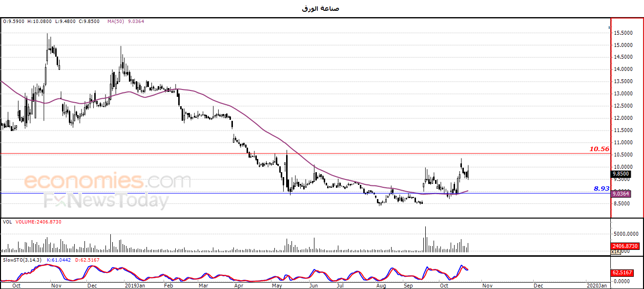The width and height of the screenshot is (644, 289).
Task: Select the MA(50) indicator label
Action: [116, 21]
